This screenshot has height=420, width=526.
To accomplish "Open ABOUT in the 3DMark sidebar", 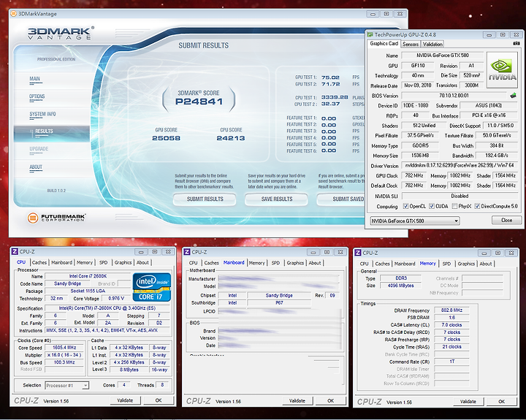I will click(36, 167).
